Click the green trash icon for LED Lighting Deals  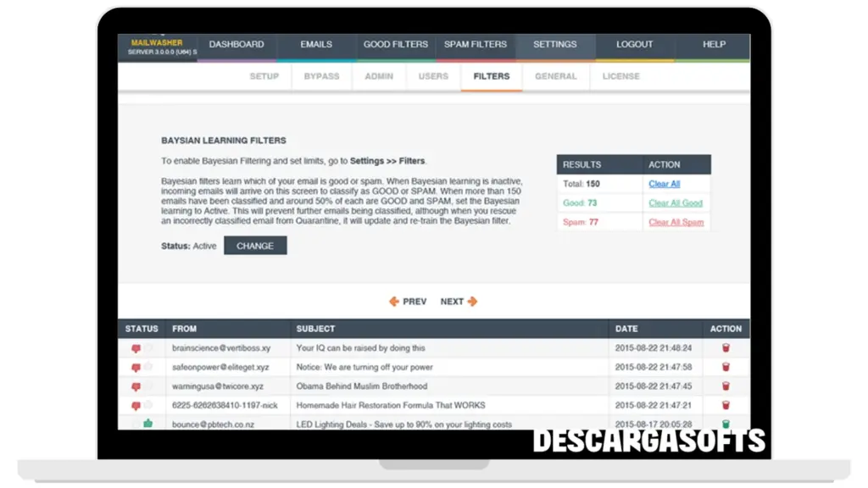(726, 424)
